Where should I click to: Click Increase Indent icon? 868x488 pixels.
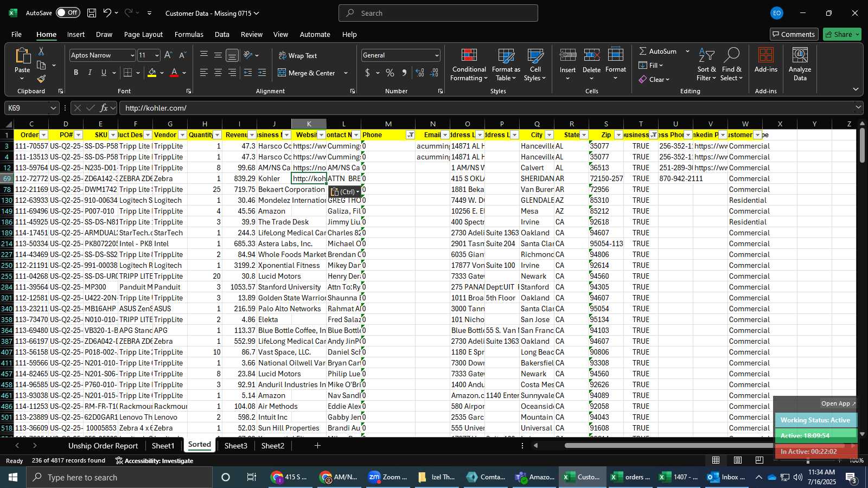point(262,73)
